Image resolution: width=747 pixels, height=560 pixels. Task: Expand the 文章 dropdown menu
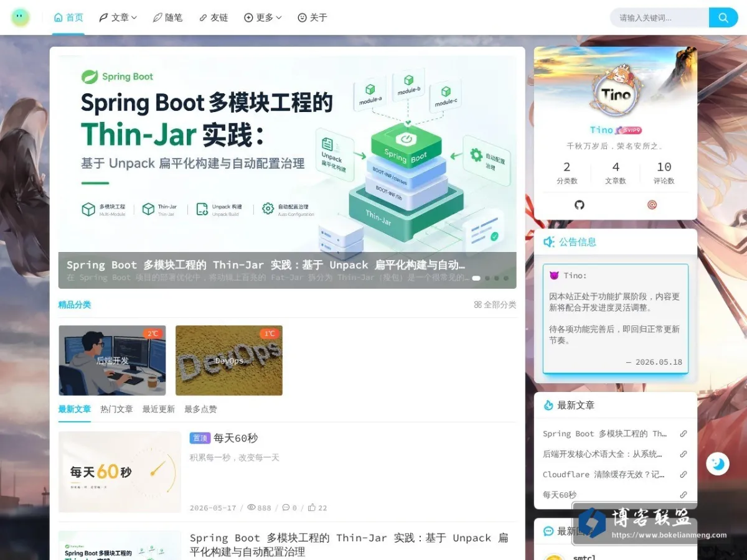tap(118, 17)
